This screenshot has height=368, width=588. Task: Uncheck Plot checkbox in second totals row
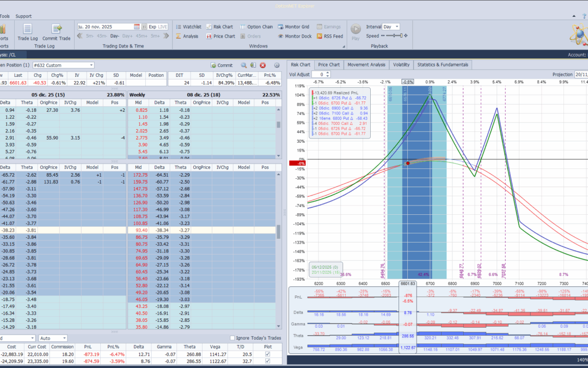(x=266, y=361)
